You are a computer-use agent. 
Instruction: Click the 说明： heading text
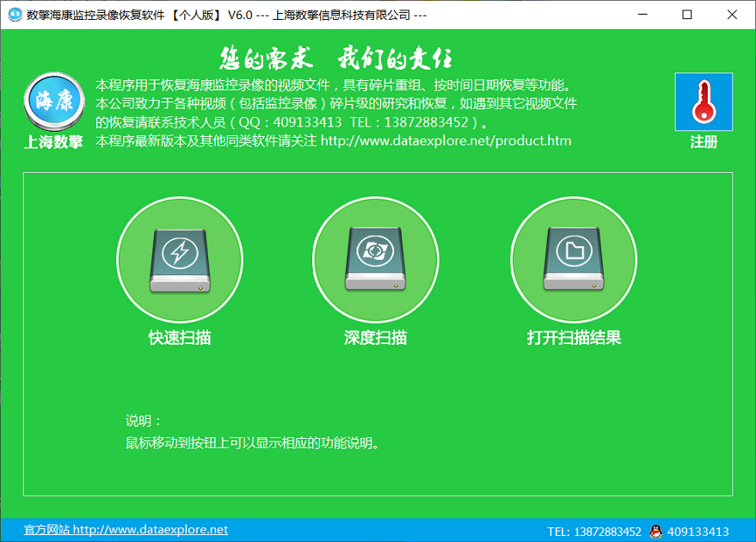[143, 421]
